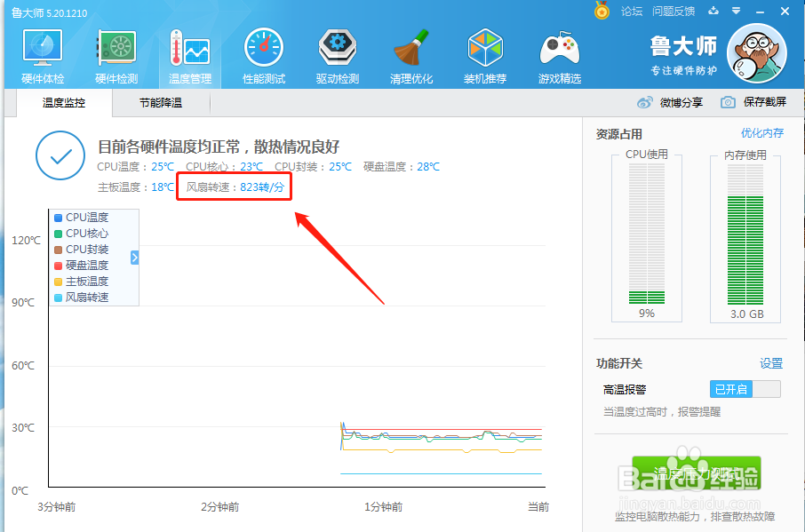This screenshot has height=532, width=805.
Task: Minimize the 鲁大师 window
Action: 761,12
